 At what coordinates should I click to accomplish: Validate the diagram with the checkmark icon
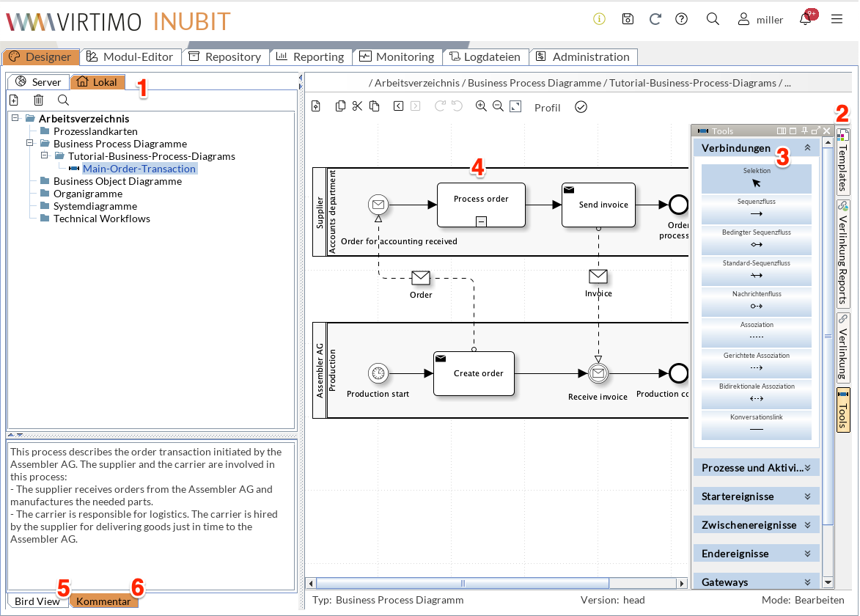click(x=581, y=106)
